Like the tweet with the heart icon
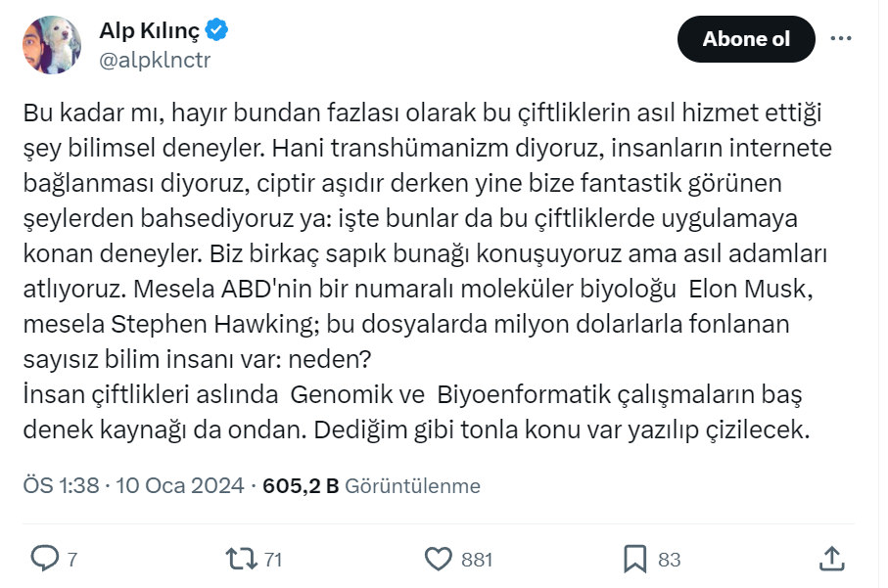 pyautogui.click(x=439, y=559)
